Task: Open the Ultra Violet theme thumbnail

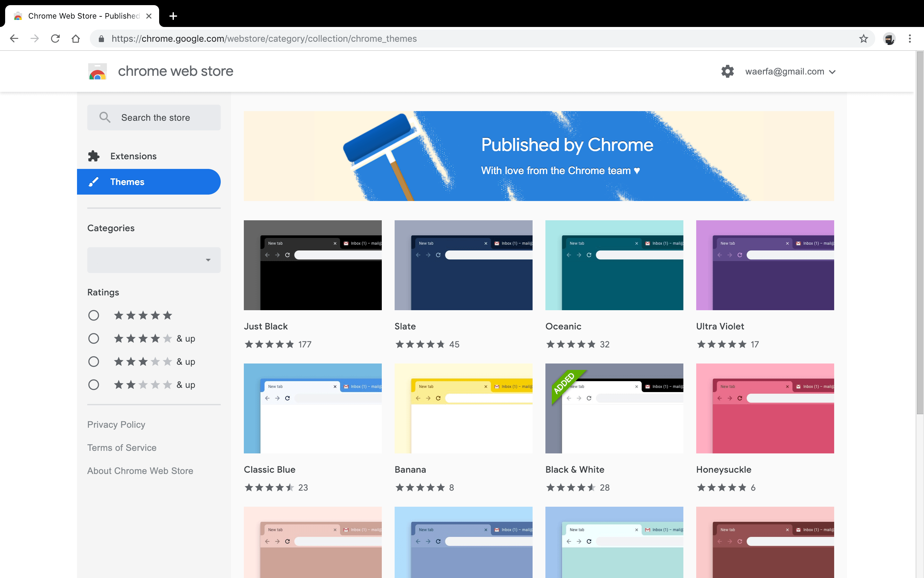Action: click(765, 265)
